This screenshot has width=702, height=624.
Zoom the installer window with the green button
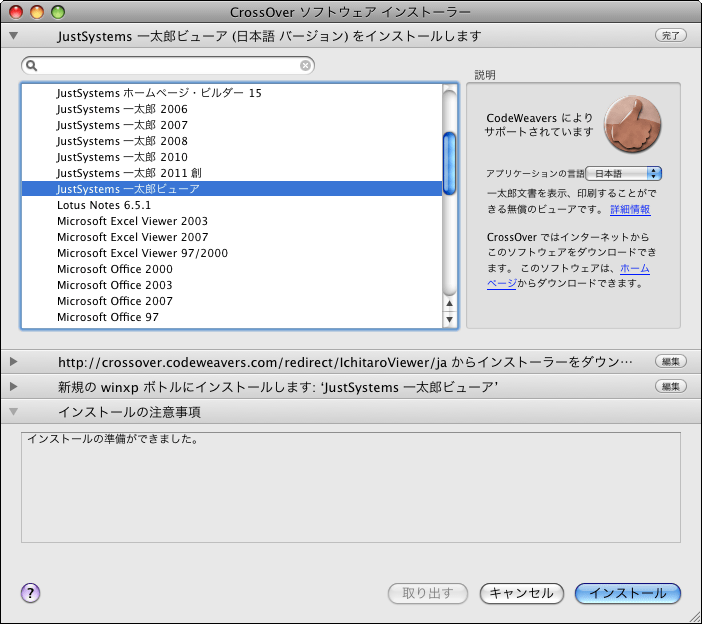(x=58, y=12)
